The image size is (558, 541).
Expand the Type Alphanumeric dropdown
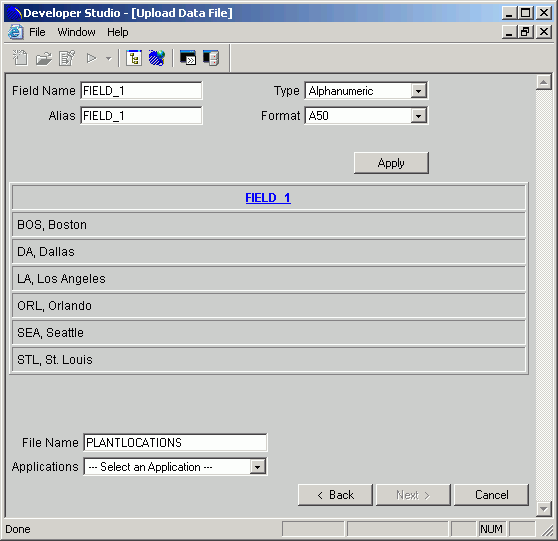418,91
